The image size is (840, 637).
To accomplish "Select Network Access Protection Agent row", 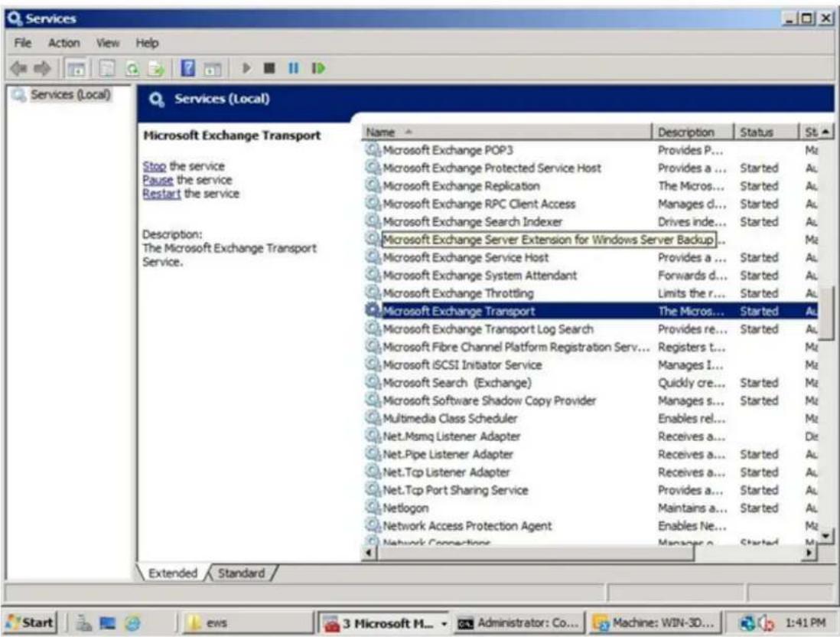I will click(591, 525).
